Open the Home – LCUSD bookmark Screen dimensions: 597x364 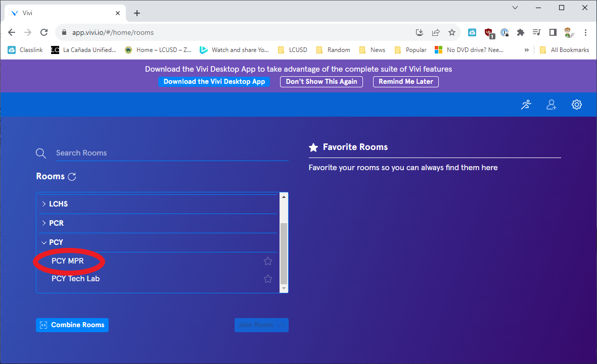pos(158,50)
